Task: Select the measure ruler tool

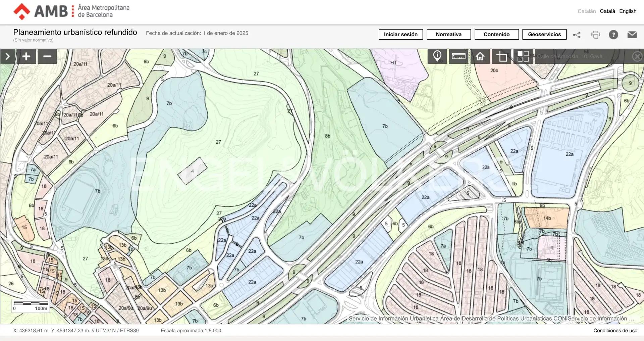Action: (459, 56)
